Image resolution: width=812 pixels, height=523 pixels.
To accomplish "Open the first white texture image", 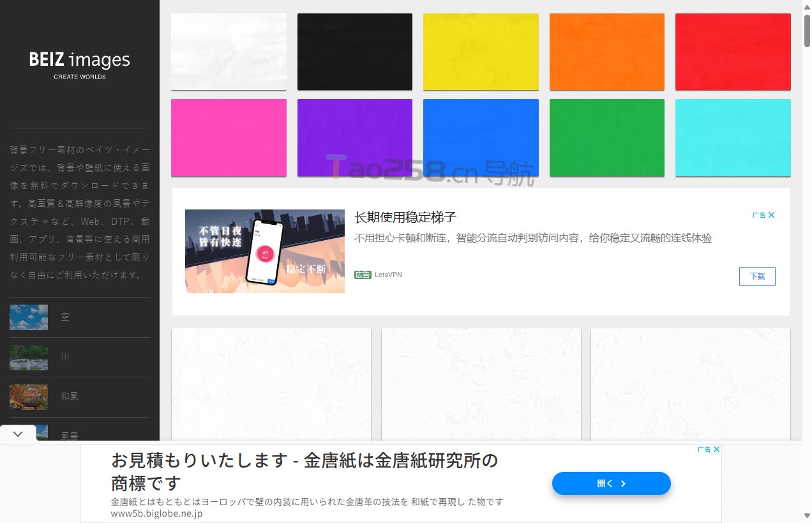I will pos(271,384).
